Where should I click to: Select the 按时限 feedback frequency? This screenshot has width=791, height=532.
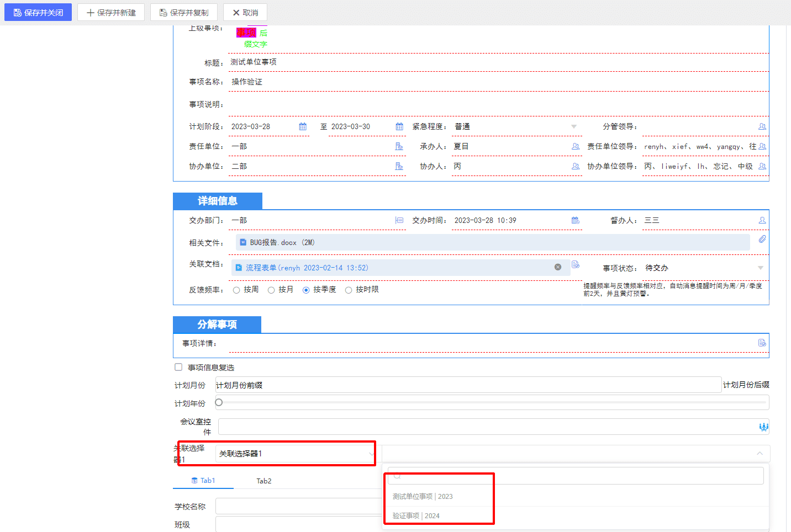coord(349,290)
